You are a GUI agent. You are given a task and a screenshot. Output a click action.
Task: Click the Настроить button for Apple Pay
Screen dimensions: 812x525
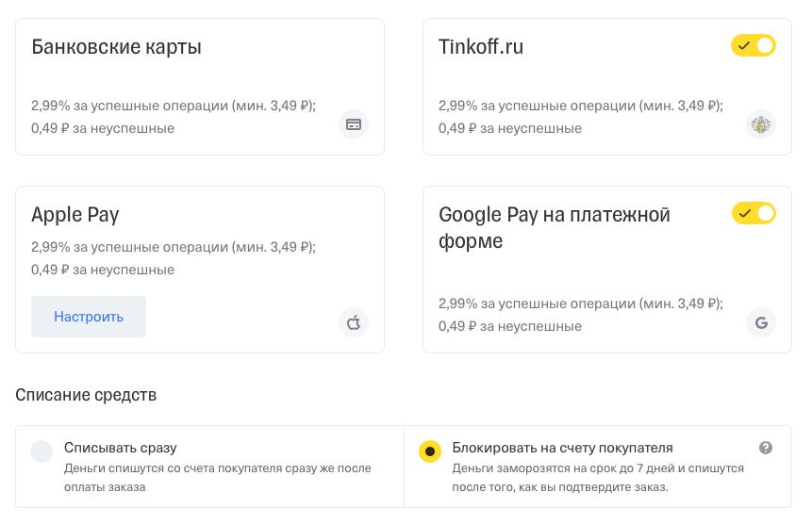pos(89,317)
